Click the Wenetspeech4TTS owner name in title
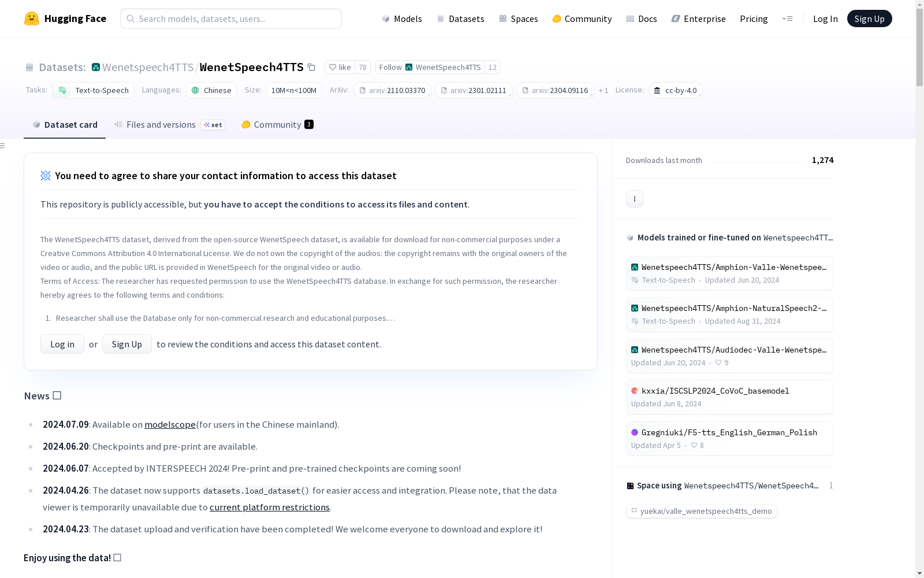Screen dimensions: 924x578 pyautogui.click(x=148, y=67)
